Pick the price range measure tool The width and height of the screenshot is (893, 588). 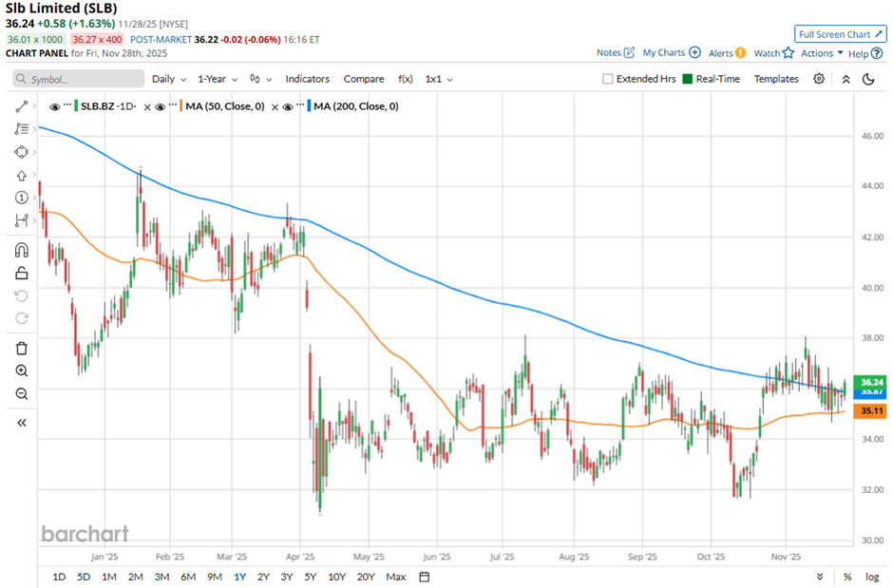coord(22,220)
